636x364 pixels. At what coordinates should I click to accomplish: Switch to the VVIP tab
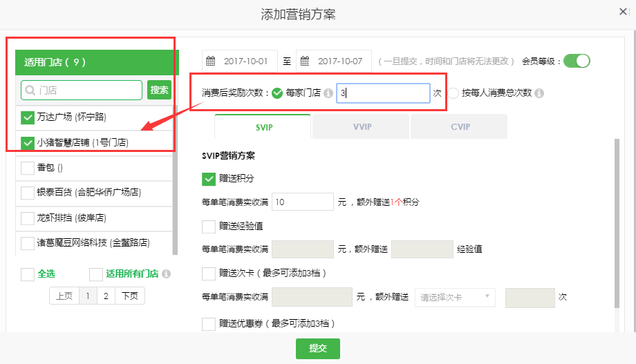[361, 127]
